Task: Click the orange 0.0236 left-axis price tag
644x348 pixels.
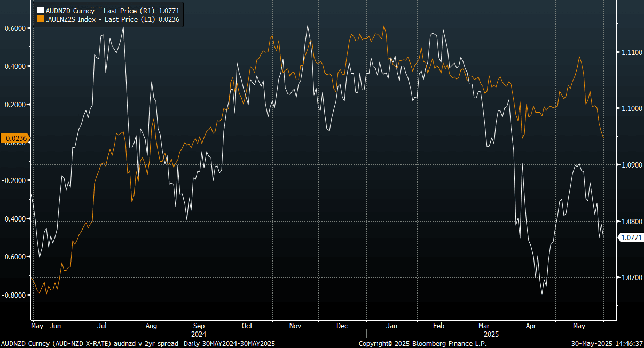Action: point(15,139)
